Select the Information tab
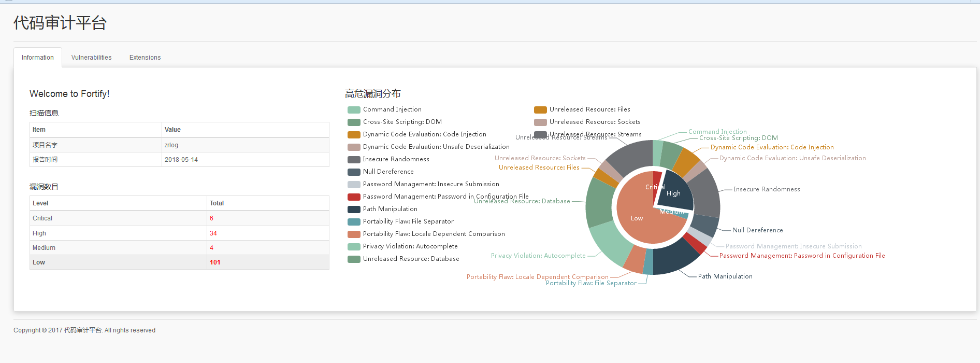 click(x=38, y=58)
